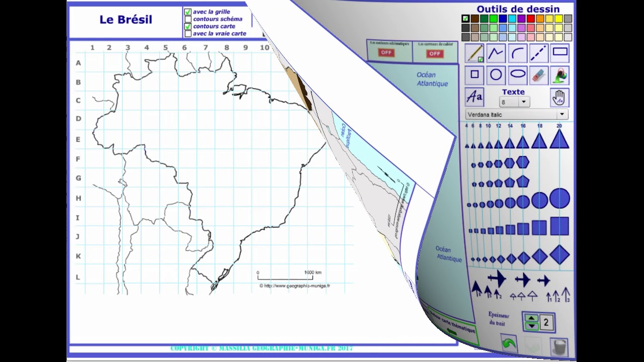644x362 pixels.
Task: Select the ellipse shape tool
Action: click(x=518, y=75)
